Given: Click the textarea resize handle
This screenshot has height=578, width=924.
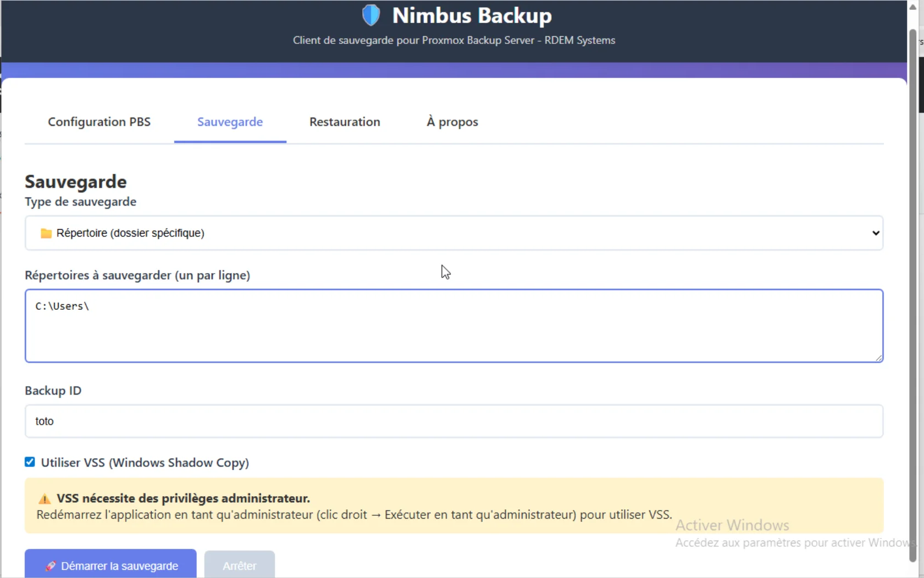Looking at the screenshot, I should coord(879,357).
